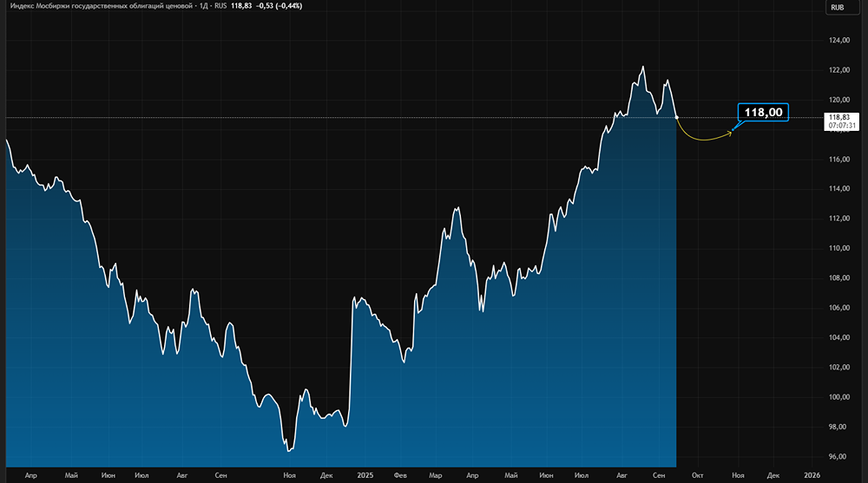Click the 116,00 price axis label
This screenshot has width=868, height=483.
pos(839,160)
